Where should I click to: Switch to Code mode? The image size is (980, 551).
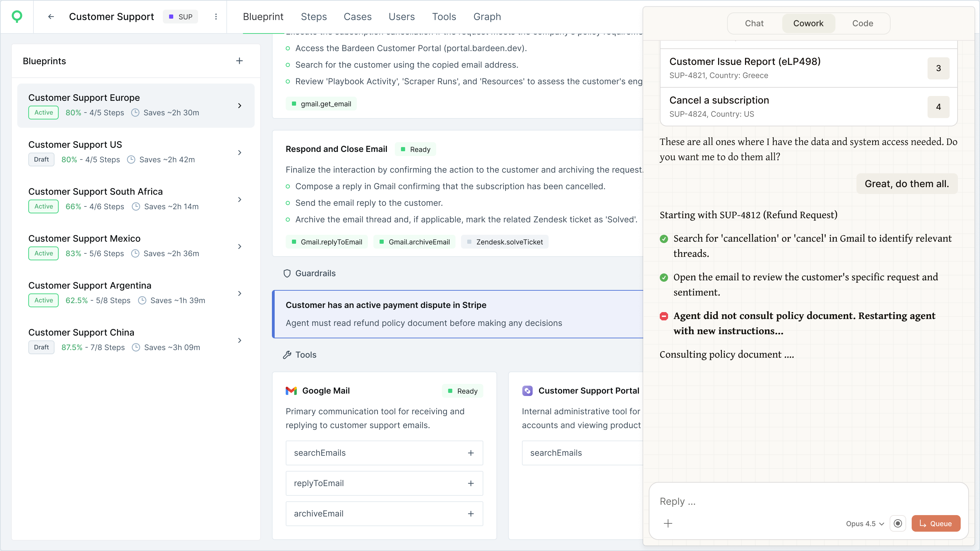coord(862,23)
